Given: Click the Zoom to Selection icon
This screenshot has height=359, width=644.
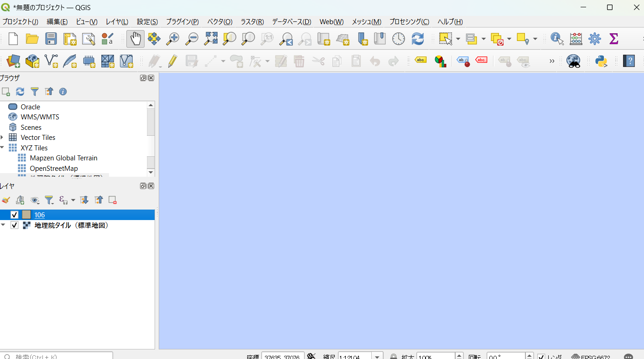Looking at the screenshot, I should [229, 39].
